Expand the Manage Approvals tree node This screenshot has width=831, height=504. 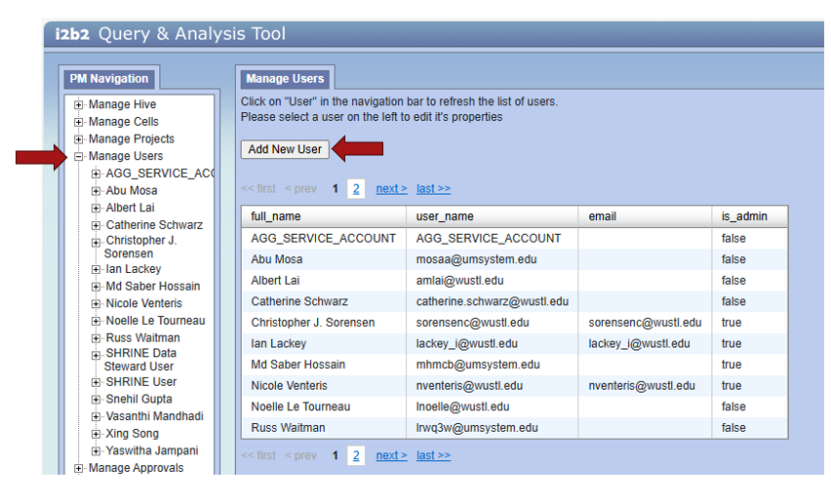tap(78, 469)
